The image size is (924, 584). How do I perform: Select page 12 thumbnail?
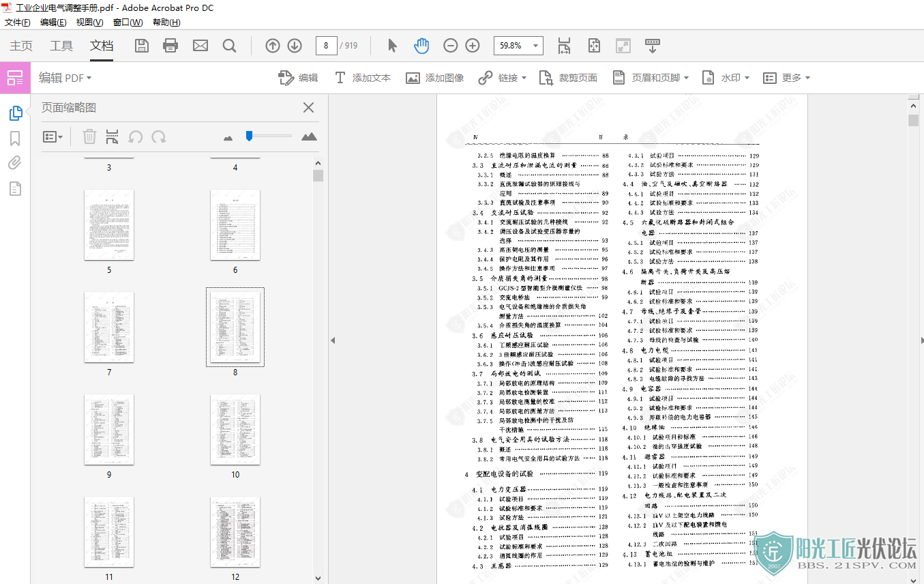[x=235, y=532]
